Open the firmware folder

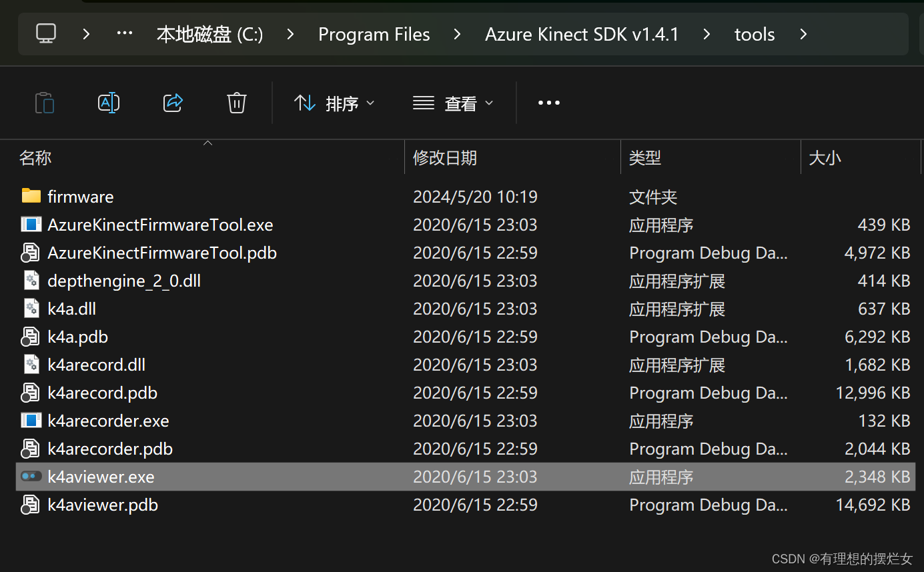point(80,196)
